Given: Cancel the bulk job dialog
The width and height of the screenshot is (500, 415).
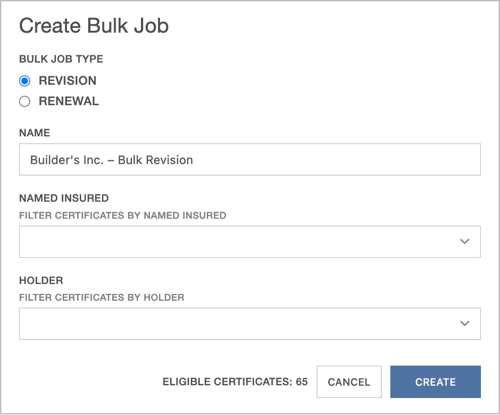Looking at the screenshot, I should [349, 382].
